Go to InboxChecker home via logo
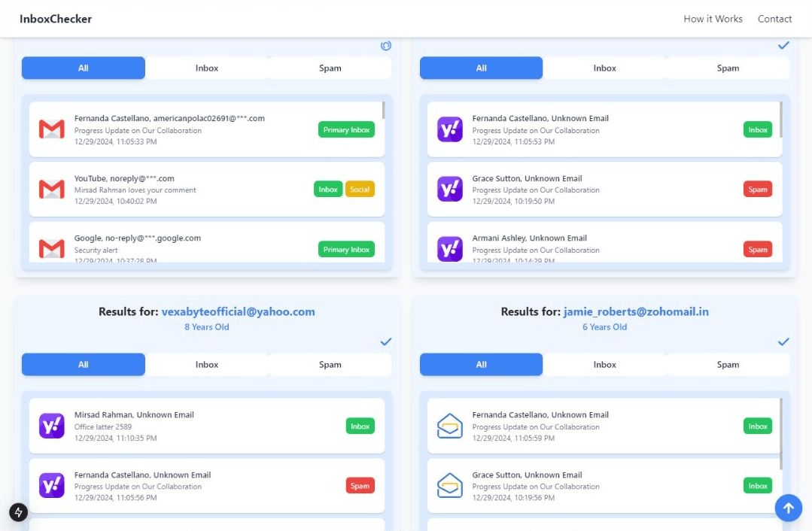 [x=56, y=19]
